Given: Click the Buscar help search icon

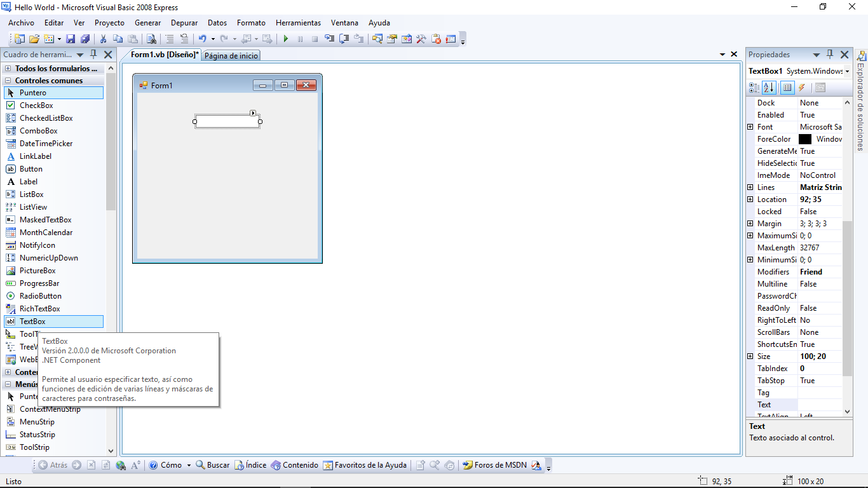Looking at the screenshot, I should 212,465.
